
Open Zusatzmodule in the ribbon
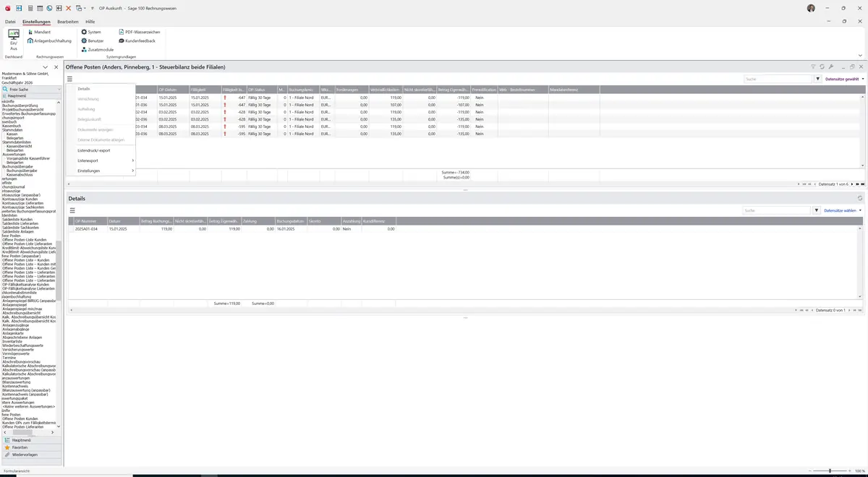tap(98, 49)
